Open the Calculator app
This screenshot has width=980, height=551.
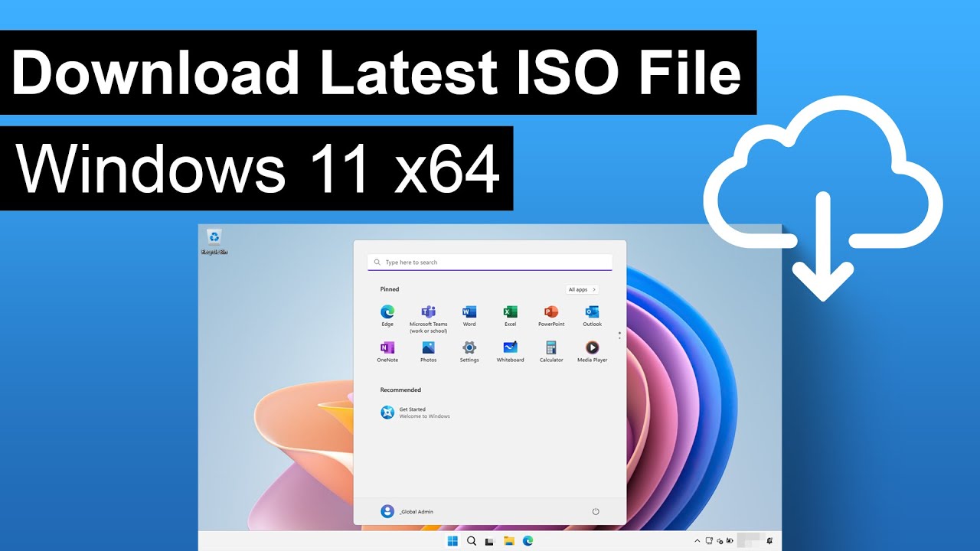551,351
